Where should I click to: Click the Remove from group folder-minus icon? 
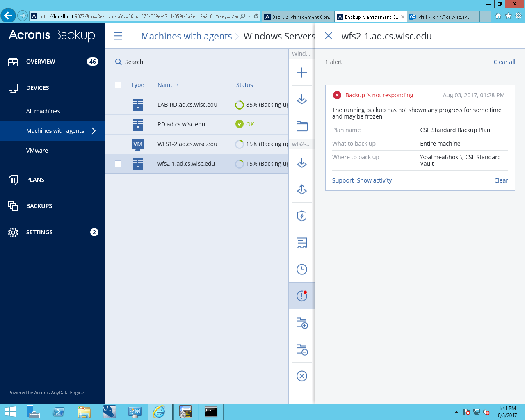point(302,349)
